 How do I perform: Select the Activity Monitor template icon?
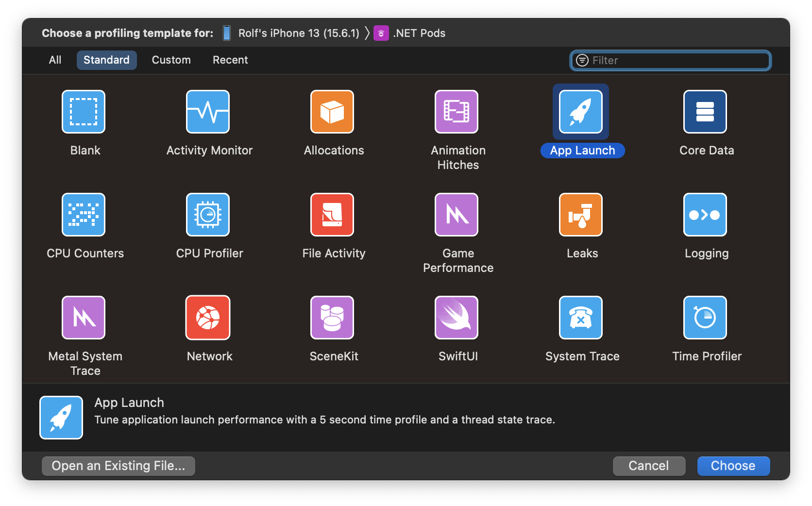coord(208,112)
